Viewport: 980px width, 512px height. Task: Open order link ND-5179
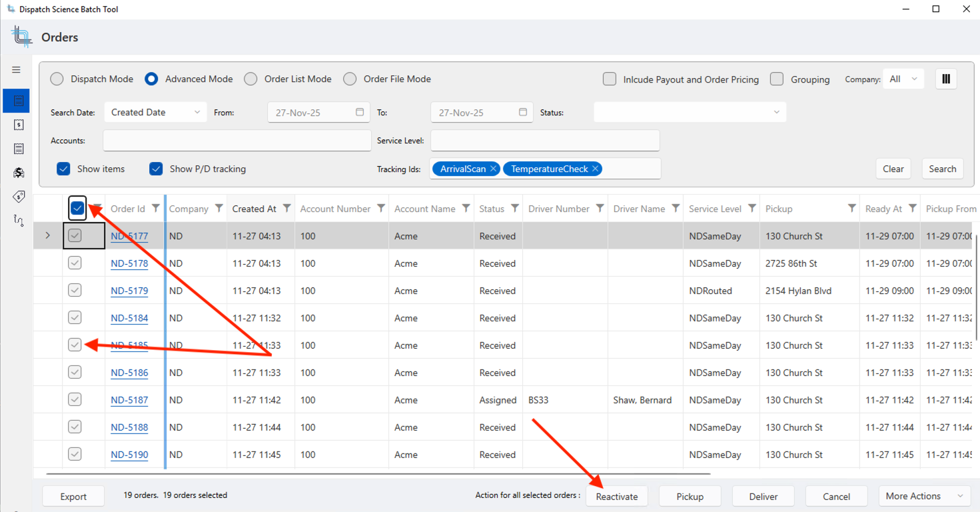tap(129, 291)
